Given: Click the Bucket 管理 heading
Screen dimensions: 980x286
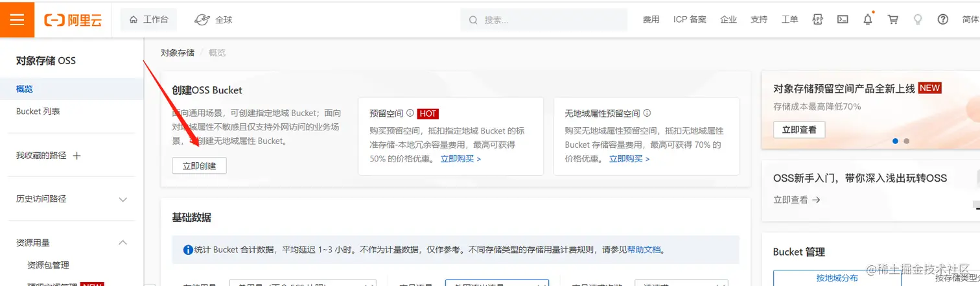Looking at the screenshot, I should click(799, 252).
